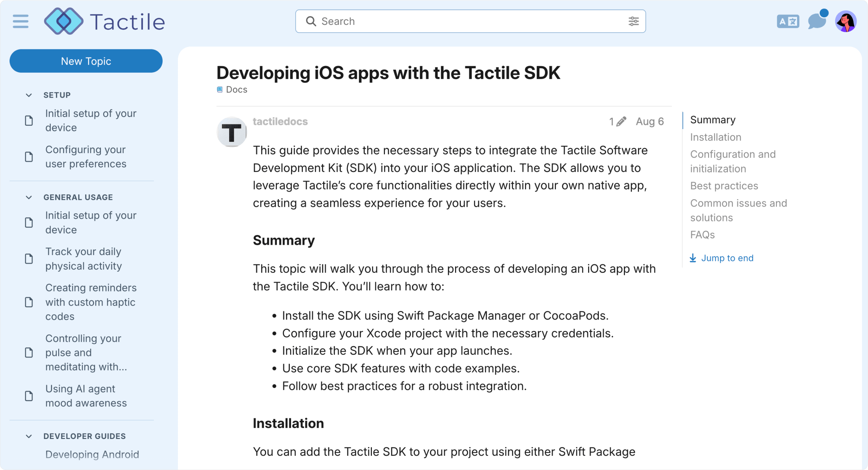This screenshot has width=868, height=470.
Task: Click inside the Search input field
Action: 422,21
